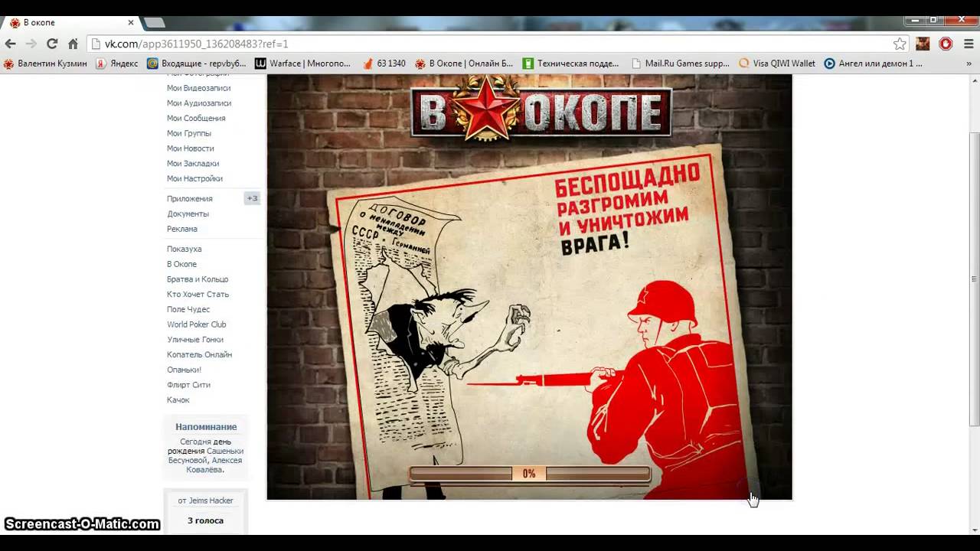Open the 'Ангел или демон 1' bookmark
The height and width of the screenshot is (551, 980).
click(x=873, y=64)
